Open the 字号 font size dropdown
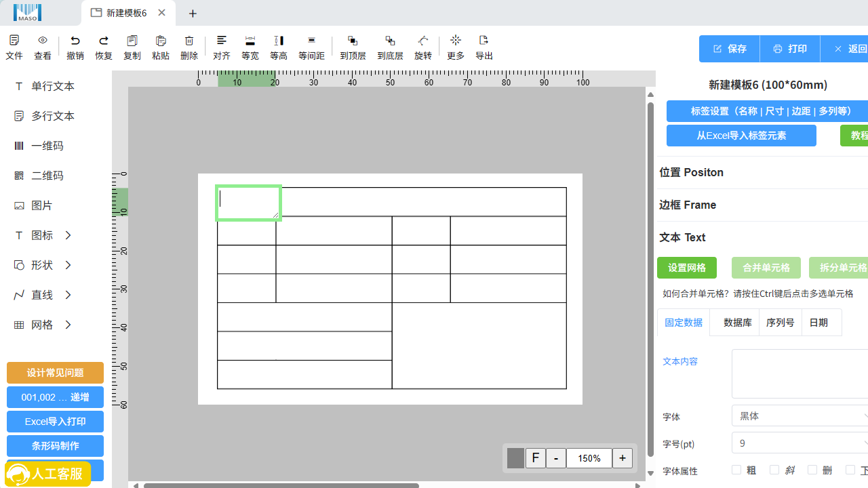The height and width of the screenshot is (488, 868). click(x=800, y=443)
